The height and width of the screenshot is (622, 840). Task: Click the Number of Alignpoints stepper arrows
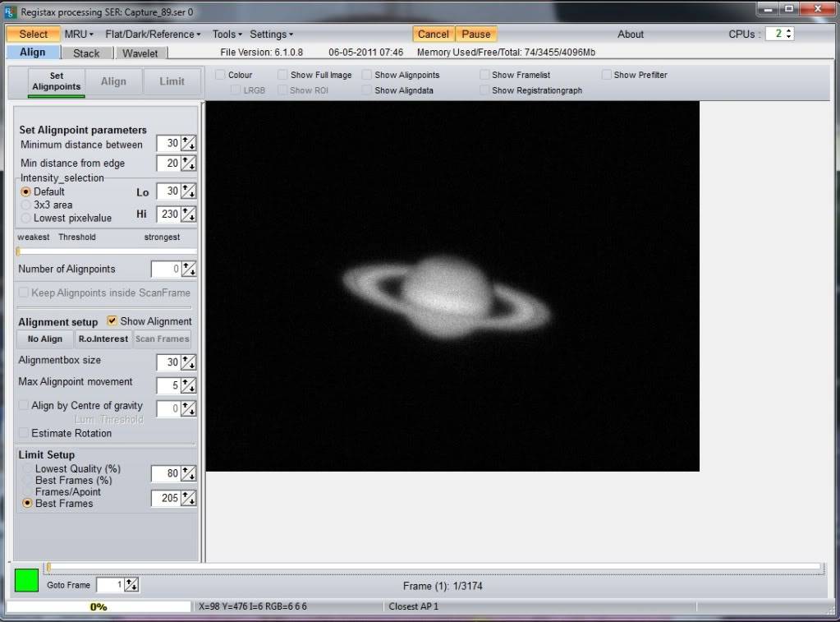[189, 269]
